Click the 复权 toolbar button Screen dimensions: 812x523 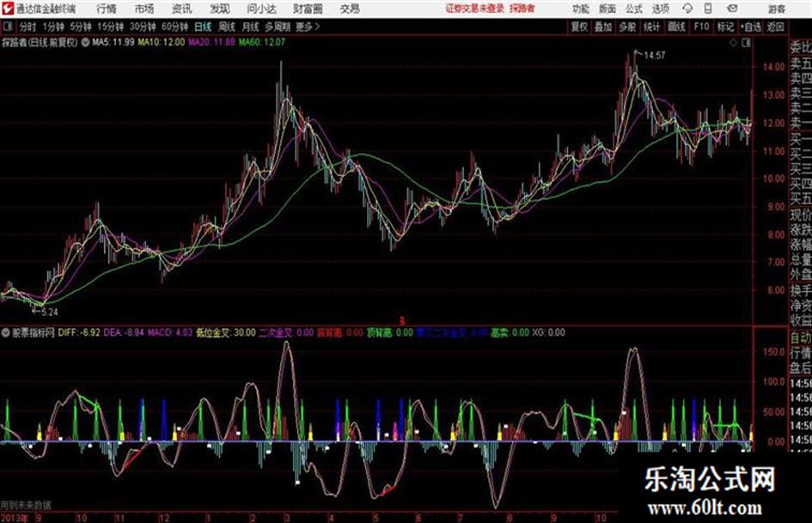pos(578,27)
